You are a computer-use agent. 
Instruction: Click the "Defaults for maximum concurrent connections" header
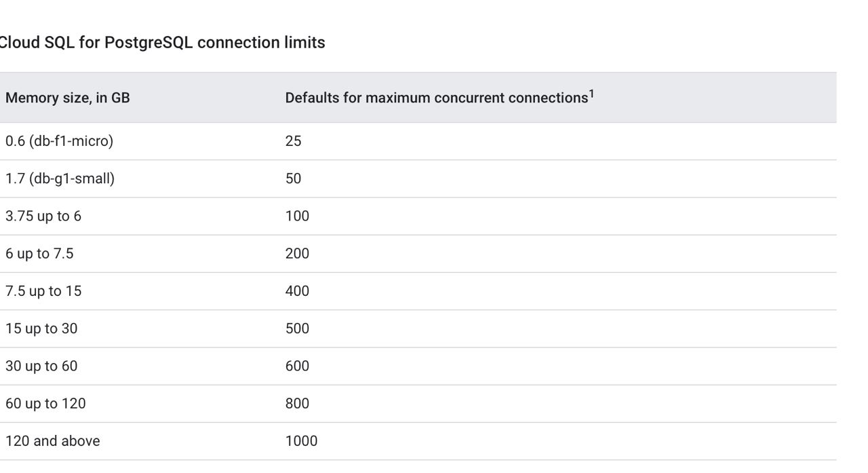(x=436, y=98)
